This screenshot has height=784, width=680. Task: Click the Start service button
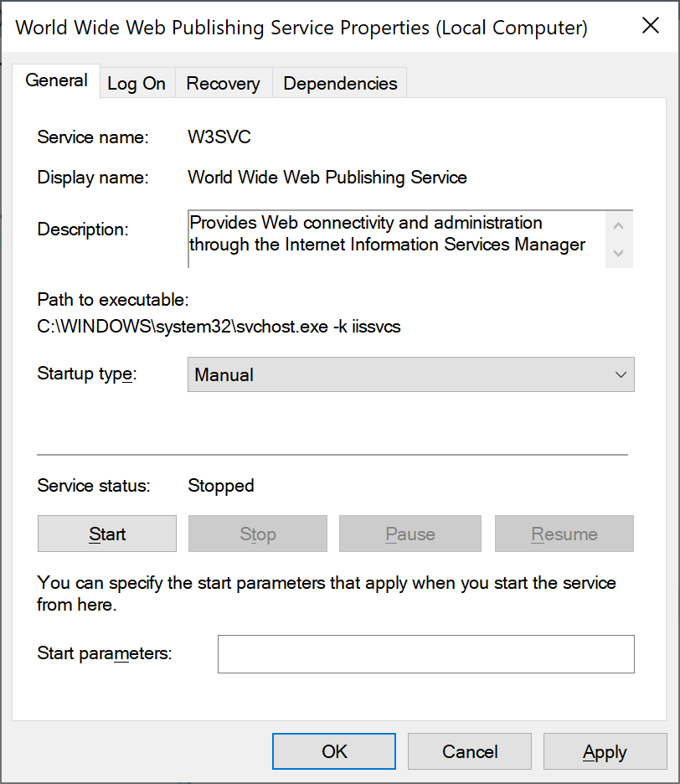pos(107,534)
